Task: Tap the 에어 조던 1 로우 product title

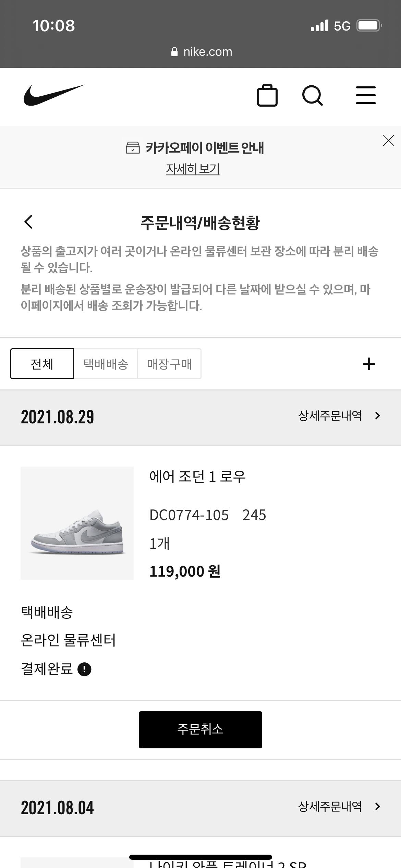Action: tap(197, 477)
